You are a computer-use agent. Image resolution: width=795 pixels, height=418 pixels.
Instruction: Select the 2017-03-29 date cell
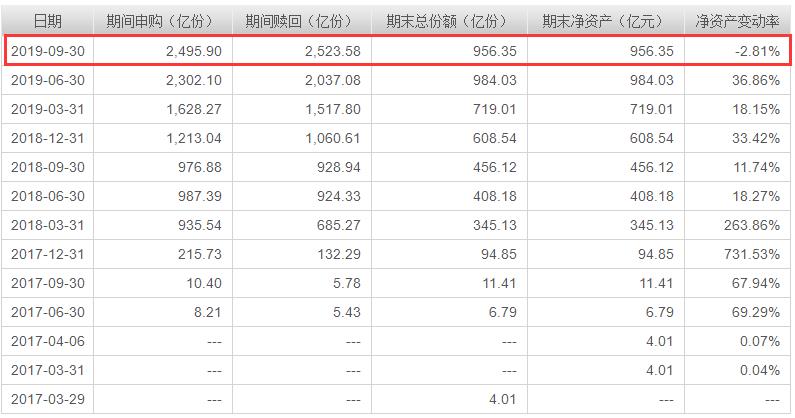[47, 399]
